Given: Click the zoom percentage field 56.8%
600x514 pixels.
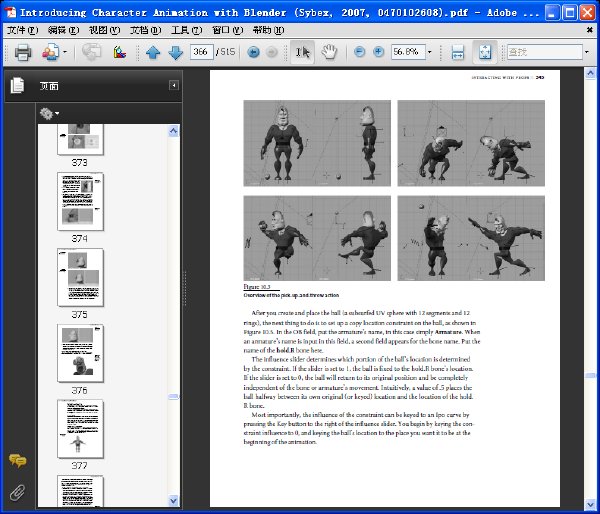Looking at the screenshot, I should click(x=408, y=52).
